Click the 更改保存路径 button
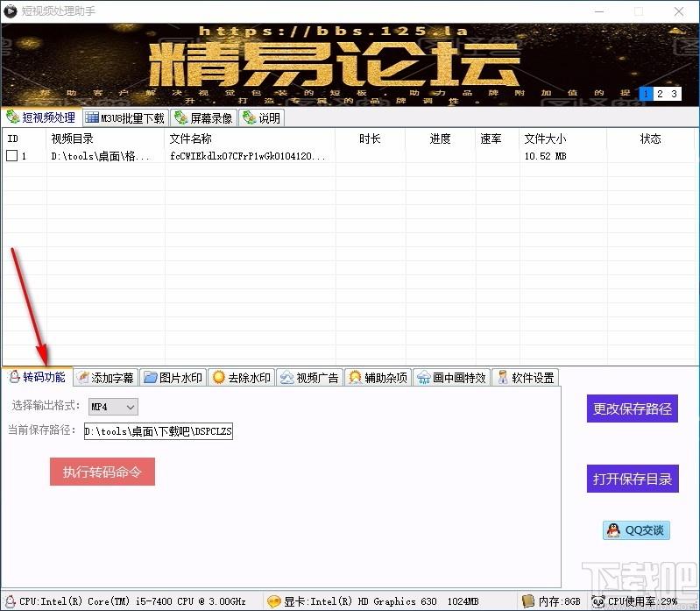The image size is (700, 611). (x=633, y=409)
